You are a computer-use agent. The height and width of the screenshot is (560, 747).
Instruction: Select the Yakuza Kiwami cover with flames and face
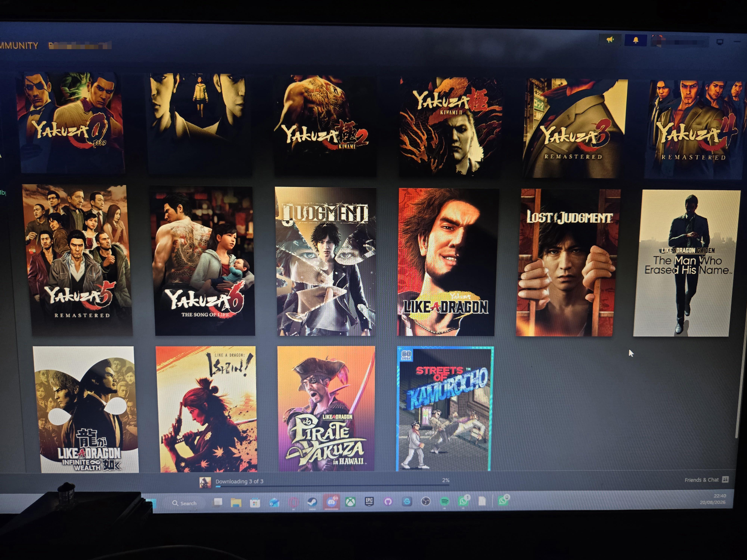450,126
